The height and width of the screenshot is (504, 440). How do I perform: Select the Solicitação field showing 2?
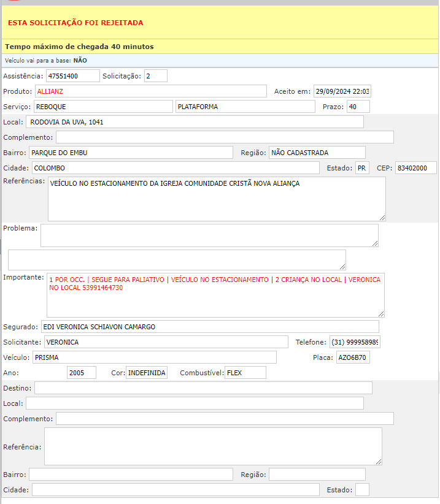pyautogui.click(x=155, y=76)
